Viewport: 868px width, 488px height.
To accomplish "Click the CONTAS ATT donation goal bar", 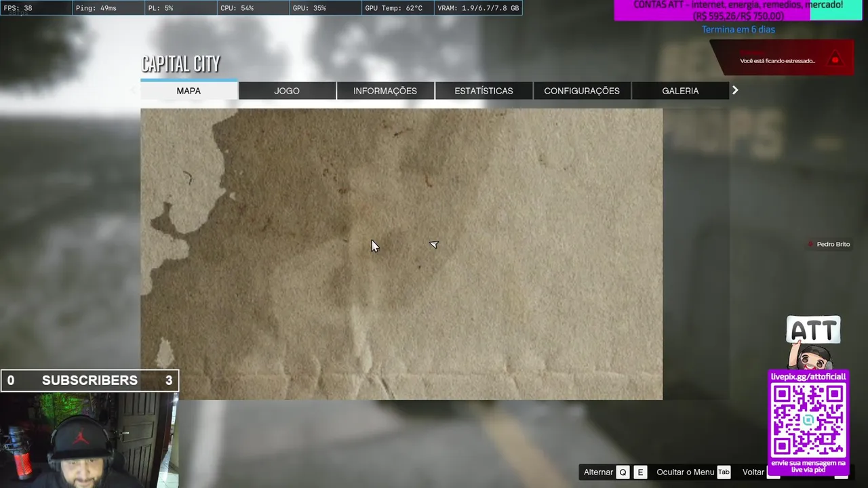I will (x=738, y=10).
